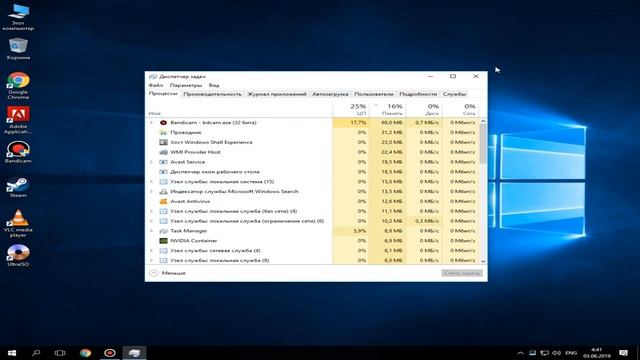Click Bandicam process icon in the list
The image size is (640, 360).
tap(163, 122)
